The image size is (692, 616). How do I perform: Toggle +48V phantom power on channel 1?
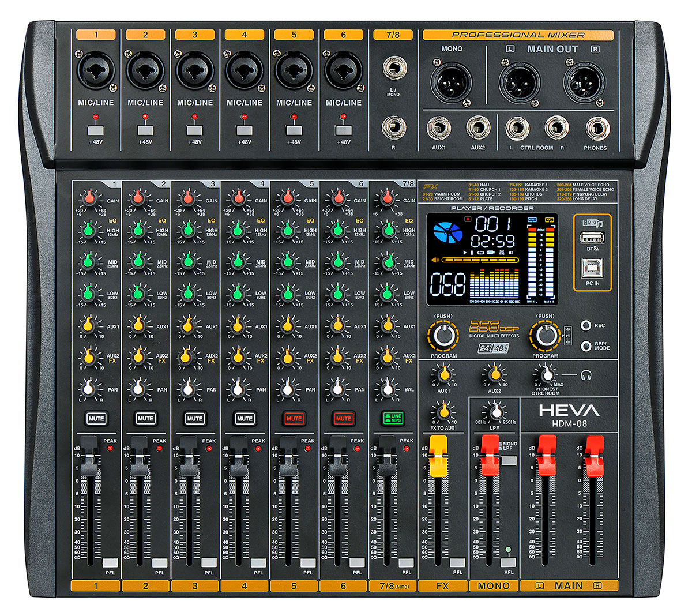click(96, 130)
